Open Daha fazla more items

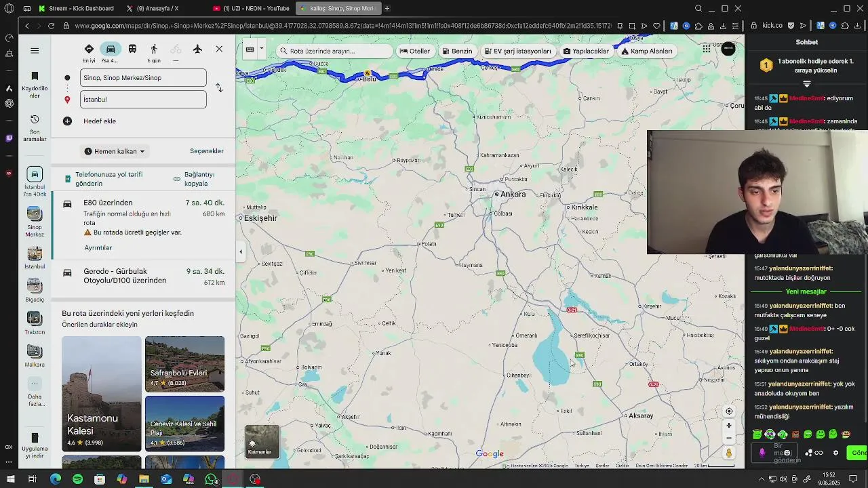coord(35,392)
